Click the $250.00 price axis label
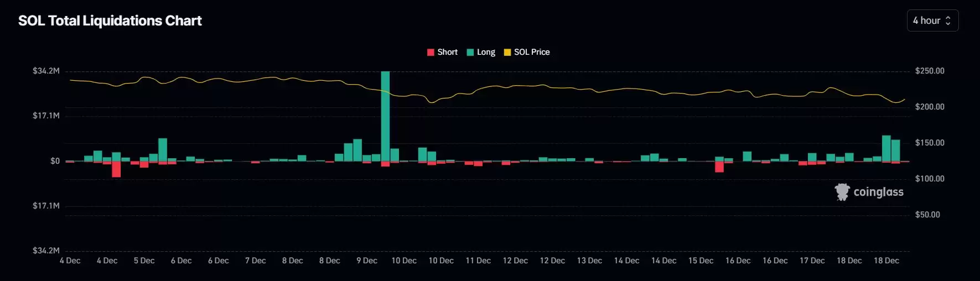 coord(930,71)
